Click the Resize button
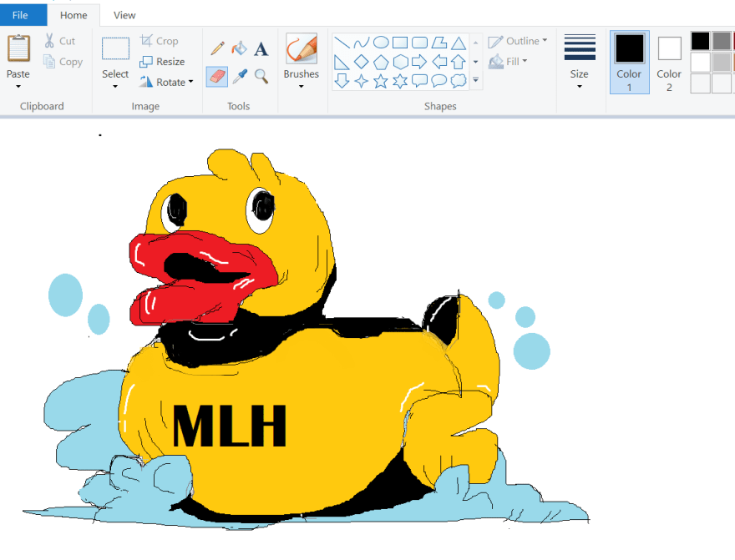735x560 pixels. click(x=162, y=61)
